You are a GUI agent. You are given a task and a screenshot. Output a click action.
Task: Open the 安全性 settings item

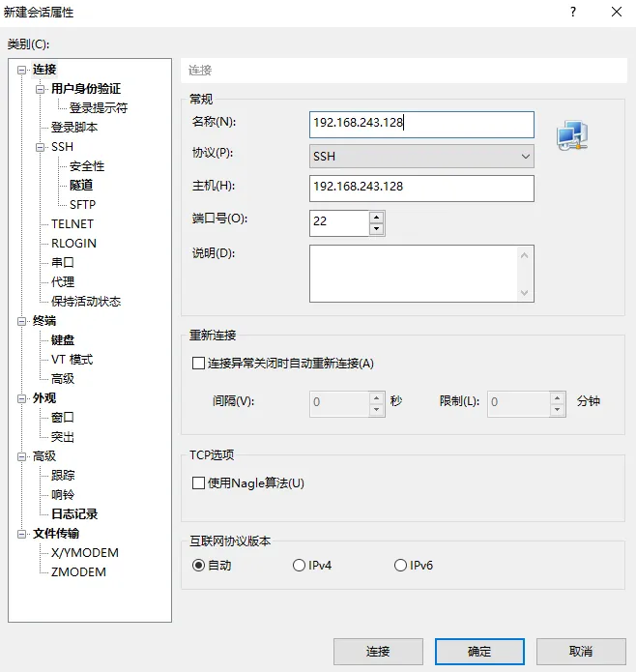[87, 166]
